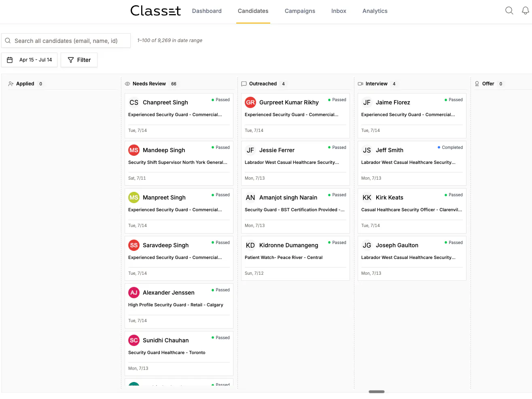Click the Passed status on Kirk Keats card
This screenshot has height=399, width=532.
point(453,195)
